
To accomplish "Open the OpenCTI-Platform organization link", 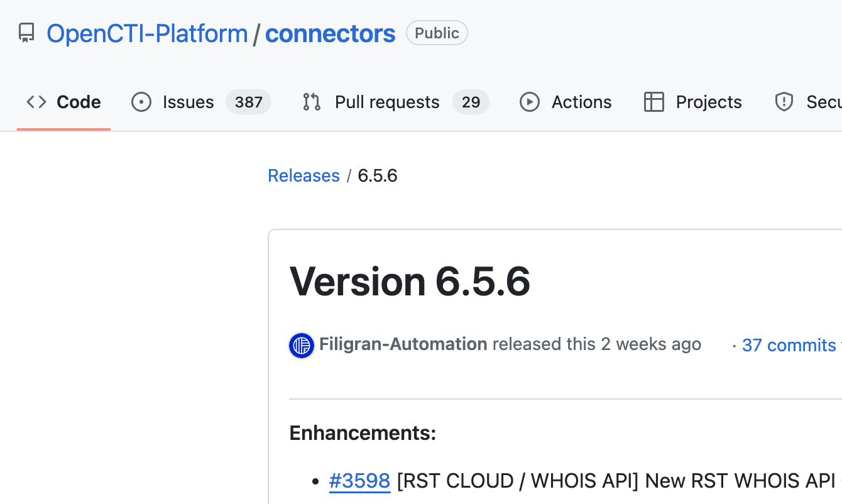I will 147,33.
